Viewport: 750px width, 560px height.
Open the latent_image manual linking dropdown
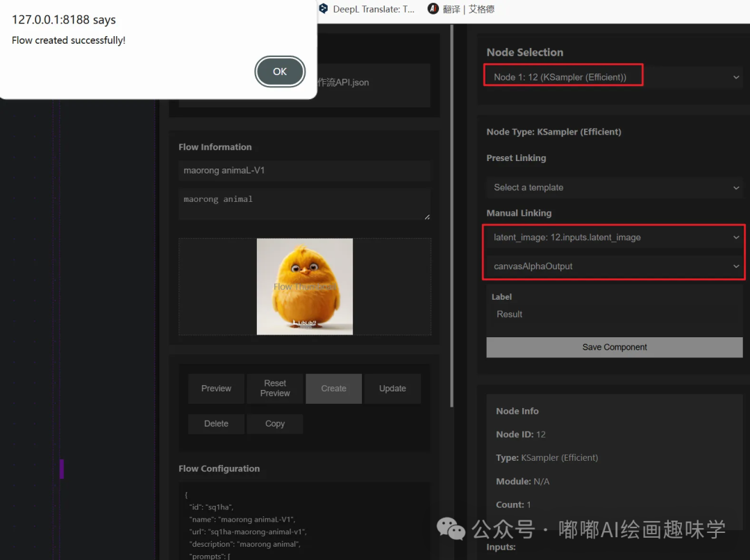coord(614,237)
